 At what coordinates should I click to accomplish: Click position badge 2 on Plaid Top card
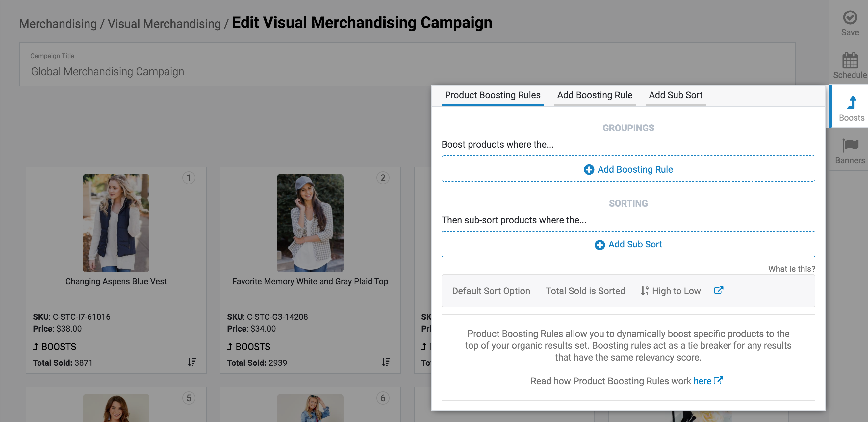point(383,178)
